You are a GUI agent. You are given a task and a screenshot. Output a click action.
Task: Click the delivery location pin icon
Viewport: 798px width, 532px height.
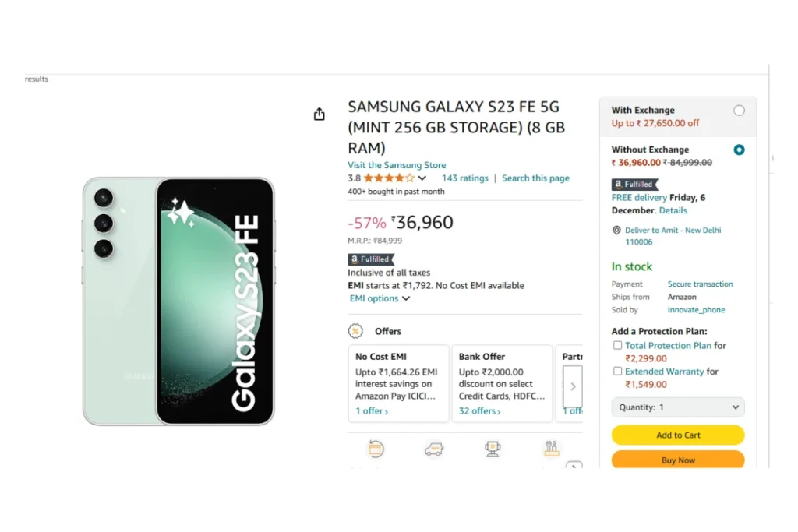pyautogui.click(x=616, y=231)
